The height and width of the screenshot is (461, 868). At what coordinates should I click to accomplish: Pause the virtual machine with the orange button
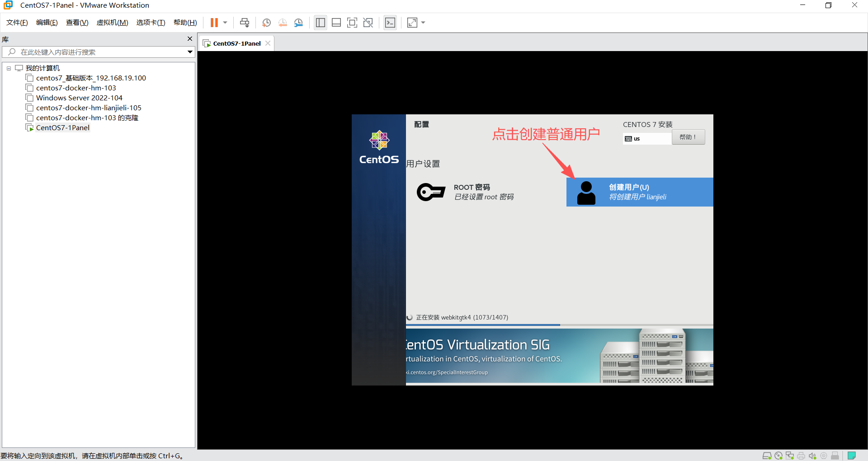[214, 23]
